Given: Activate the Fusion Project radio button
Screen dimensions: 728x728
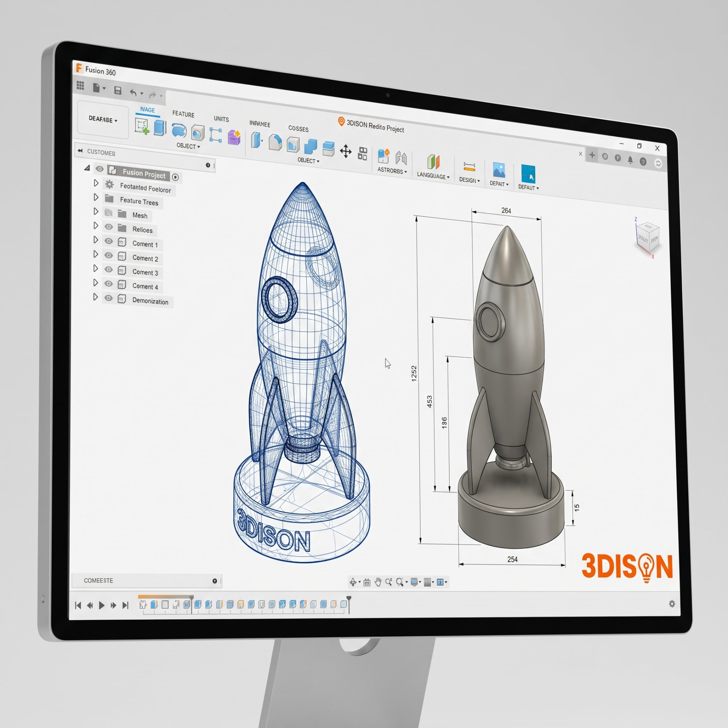Looking at the screenshot, I should click(x=175, y=177).
